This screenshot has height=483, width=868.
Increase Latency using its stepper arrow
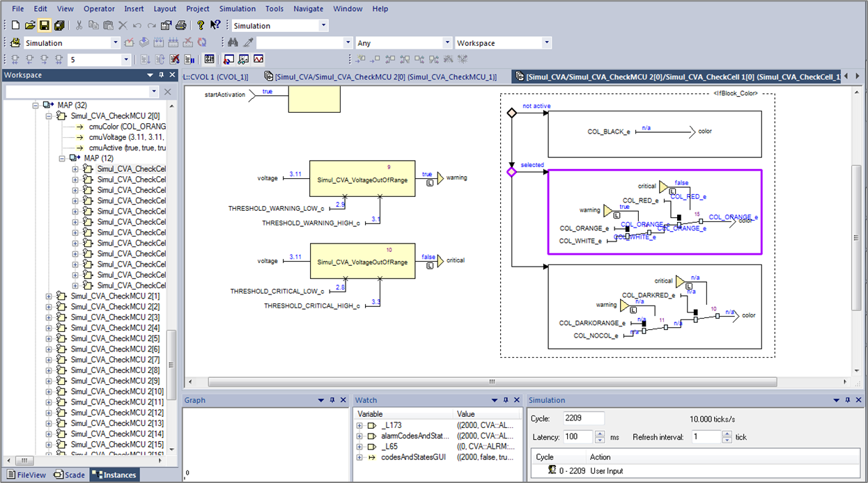tap(599, 434)
